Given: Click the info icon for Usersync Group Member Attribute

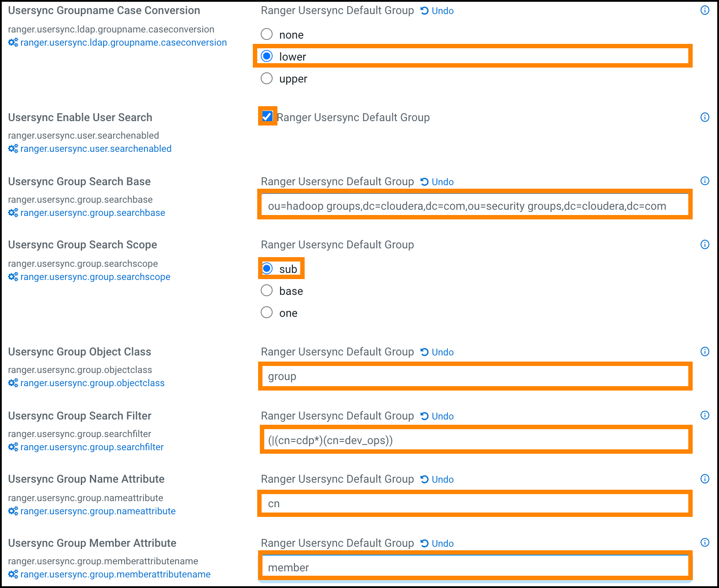Looking at the screenshot, I should 705,543.
